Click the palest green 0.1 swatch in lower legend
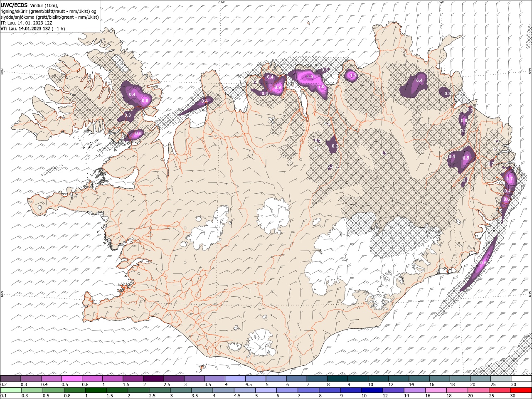Image resolution: width=532 pixels, height=399 pixels. [x=11, y=390]
